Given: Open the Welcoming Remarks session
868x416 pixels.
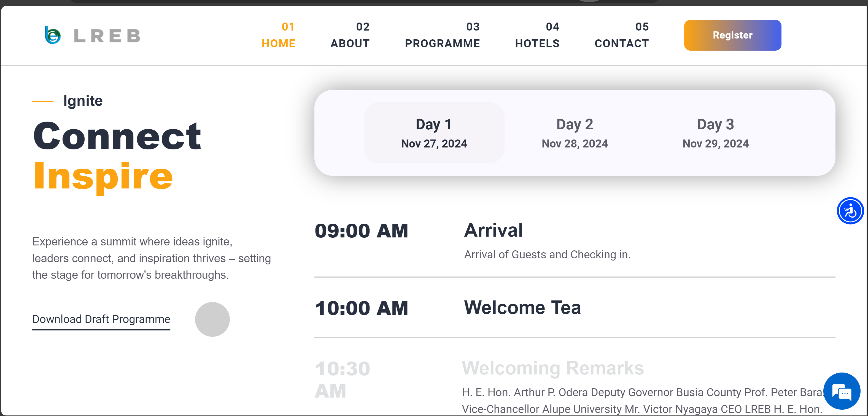Looking at the screenshot, I should pyautogui.click(x=552, y=368).
